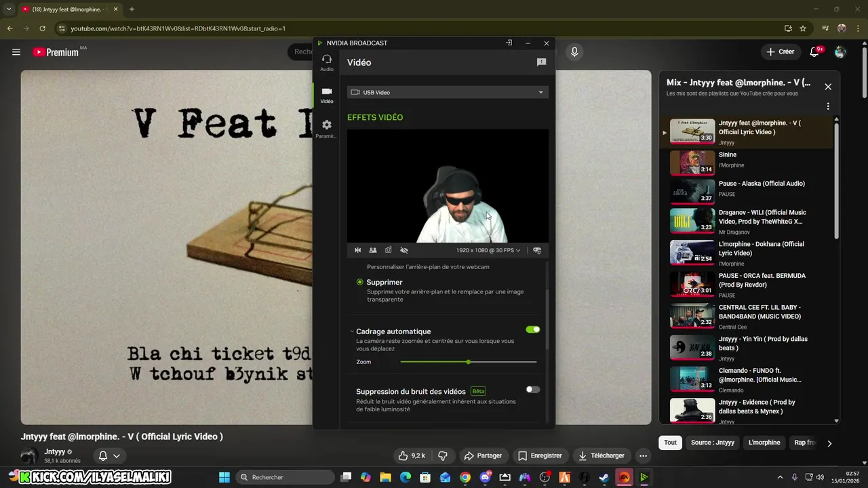This screenshot has height=488, width=868.
Task: Play Jntyyy - Yin Yin playlist item
Action: coord(746,348)
